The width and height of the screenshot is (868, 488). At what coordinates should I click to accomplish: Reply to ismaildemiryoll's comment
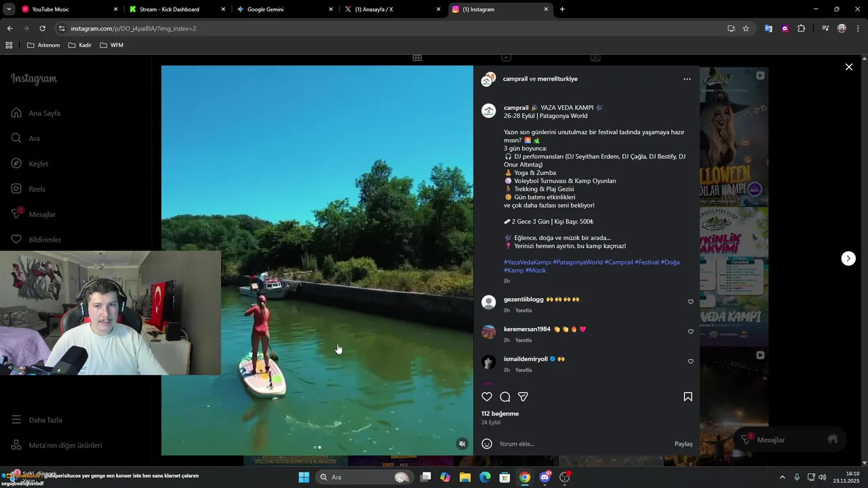click(x=523, y=370)
